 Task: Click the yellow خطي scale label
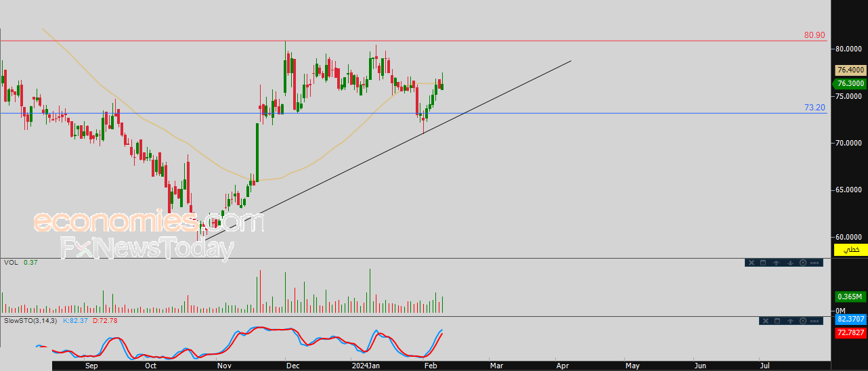pyautogui.click(x=850, y=250)
